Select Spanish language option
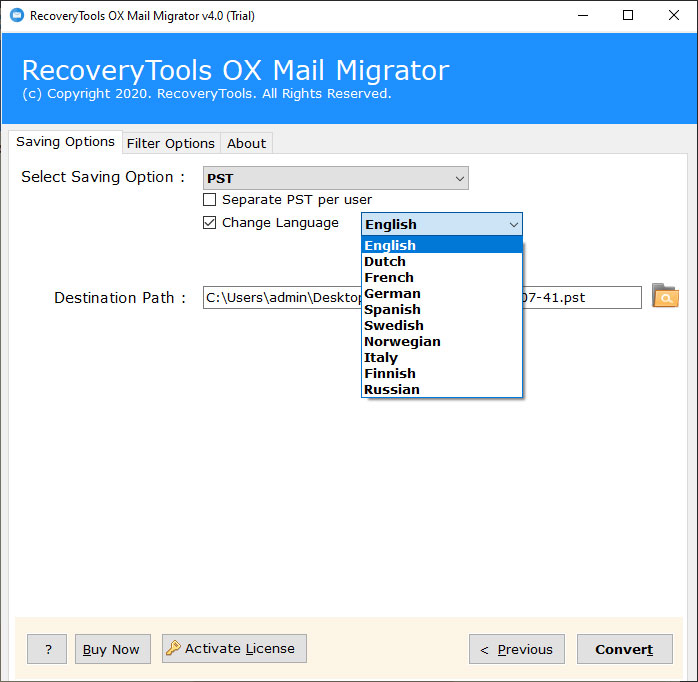The height and width of the screenshot is (682, 698). point(442,309)
